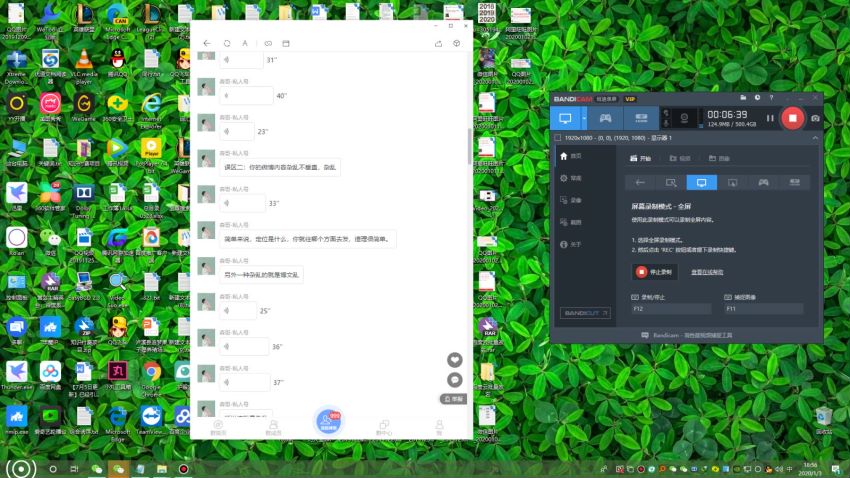Image resolution: width=850 pixels, height=478 pixels.
Task: Click the sender avatar beside the 40" message
Action: pyautogui.click(x=206, y=87)
